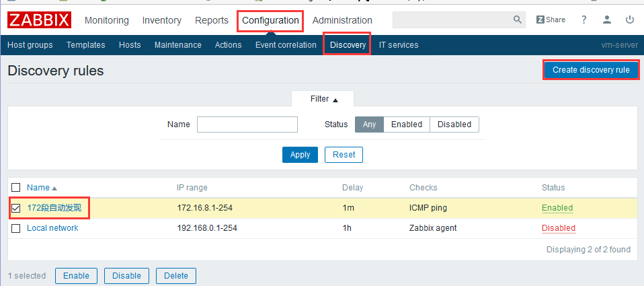Open the Reports menu
Screen dimensions: 644x286
[x=212, y=20]
